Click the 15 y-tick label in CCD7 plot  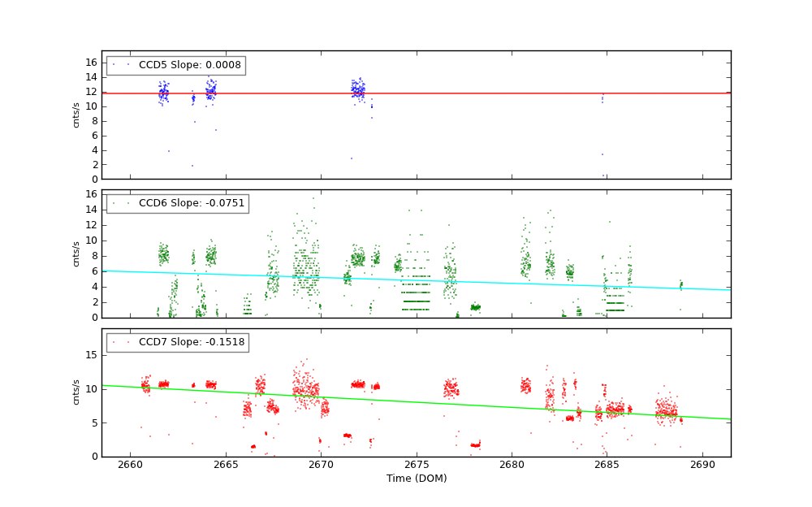pos(91,355)
